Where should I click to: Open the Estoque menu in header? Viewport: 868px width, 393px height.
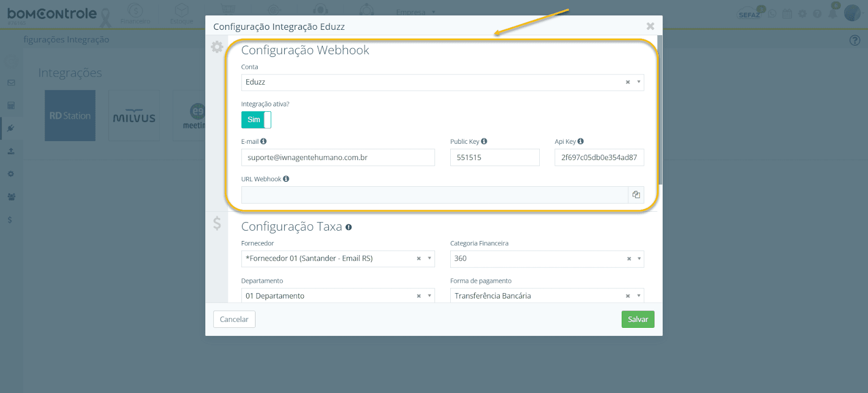[x=181, y=14]
